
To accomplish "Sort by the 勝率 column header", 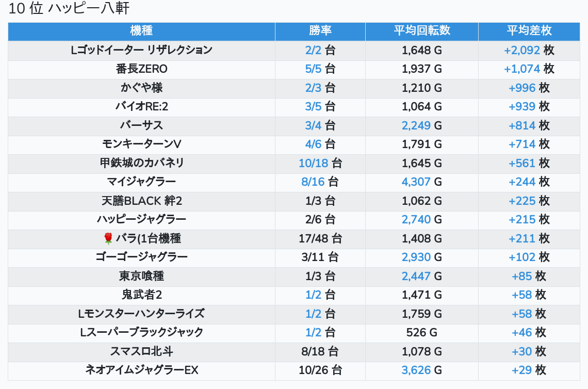I will tap(320, 31).
